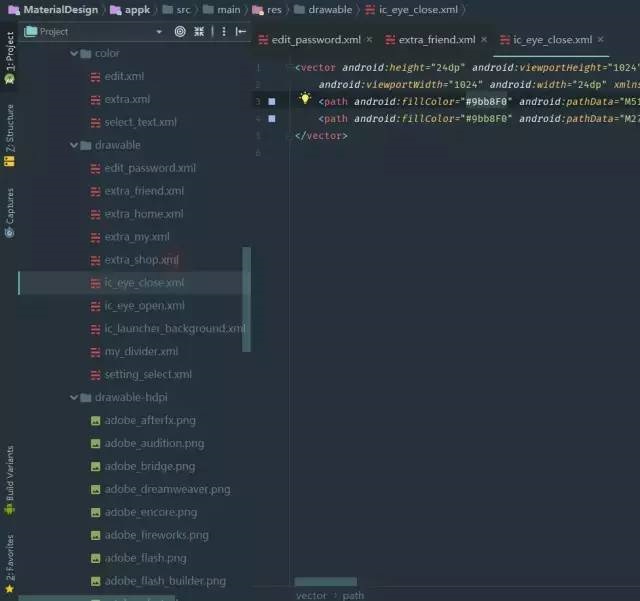This screenshot has width=640, height=601.
Task: Click color swatch in gutter line 3
Action: pyautogui.click(x=272, y=102)
